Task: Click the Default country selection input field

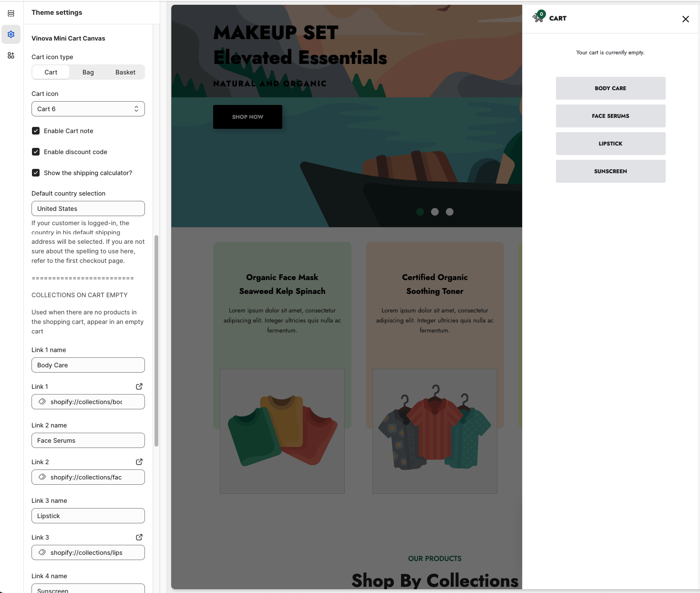Action: click(x=88, y=208)
